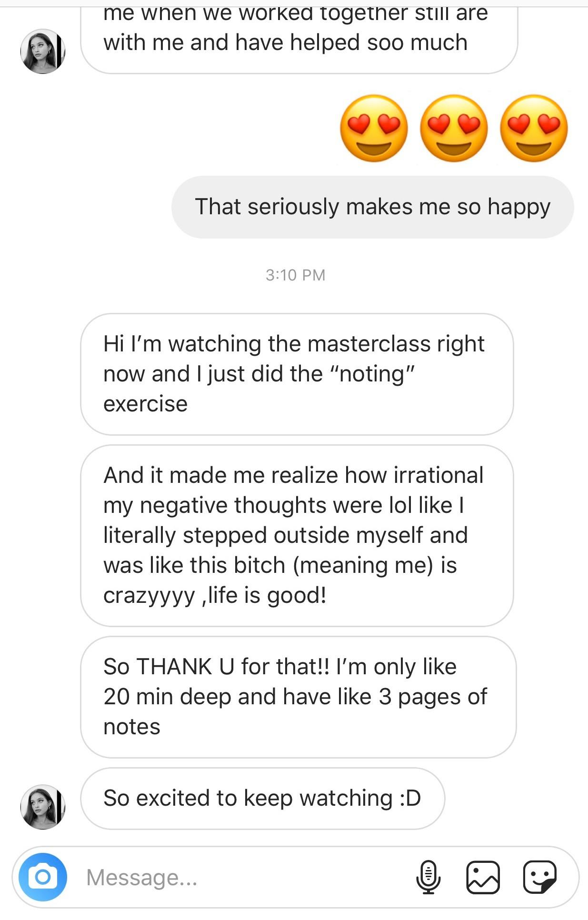The width and height of the screenshot is (588, 920).
Task: Tap the bottom sender profile picture
Action: tap(43, 807)
